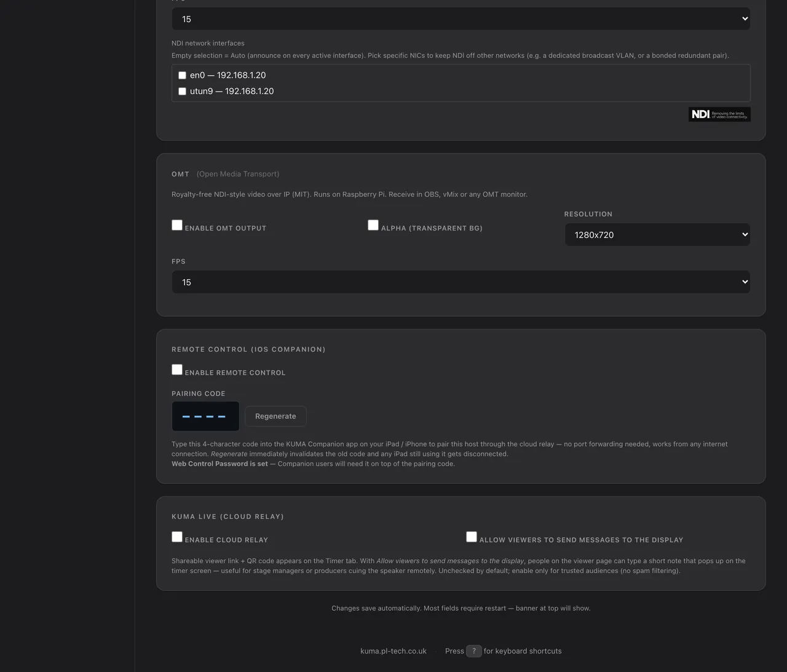The height and width of the screenshot is (672, 787).
Task: Open the FPS dropdown above NDI network interfaces
Action: tap(461, 19)
